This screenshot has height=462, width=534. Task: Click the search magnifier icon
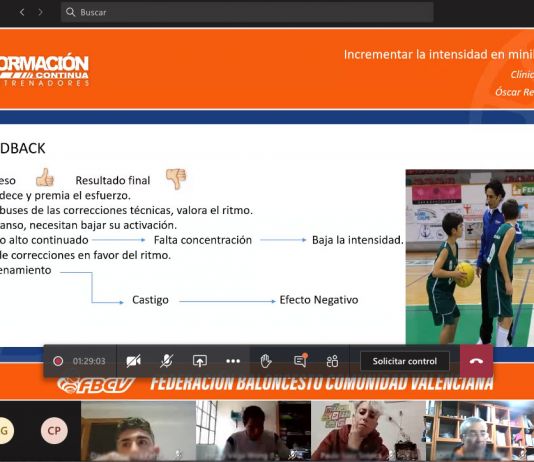(x=70, y=12)
